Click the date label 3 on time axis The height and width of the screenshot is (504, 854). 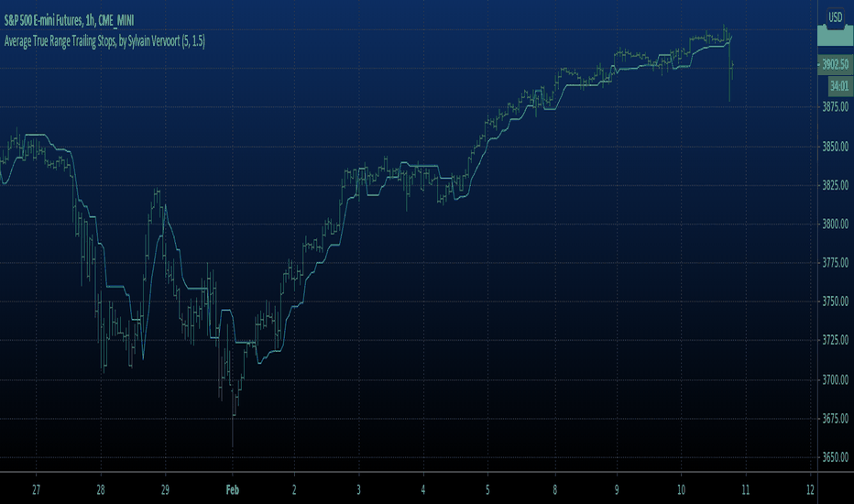click(x=358, y=489)
